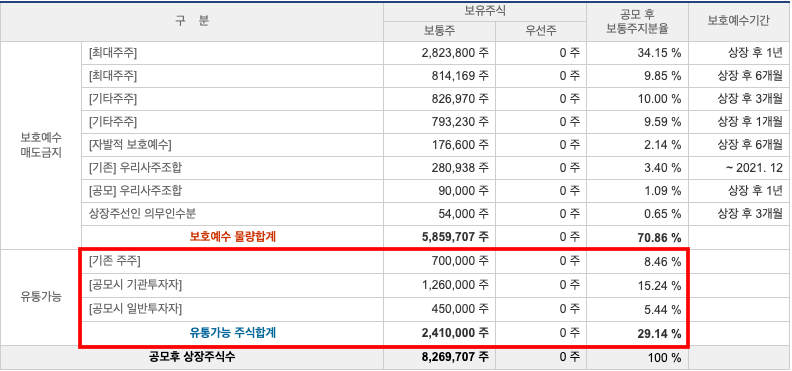The height and width of the screenshot is (371, 792).
Task: Select '상장 후 6개월' in the 자발적 보호예수 row
Action: point(750,145)
